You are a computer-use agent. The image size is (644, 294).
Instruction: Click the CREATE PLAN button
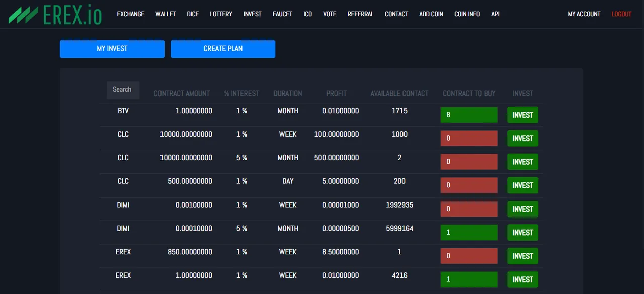(x=223, y=49)
